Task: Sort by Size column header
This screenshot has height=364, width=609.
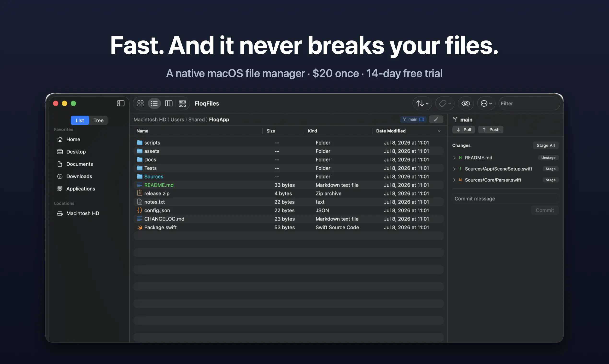Action: (x=271, y=131)
